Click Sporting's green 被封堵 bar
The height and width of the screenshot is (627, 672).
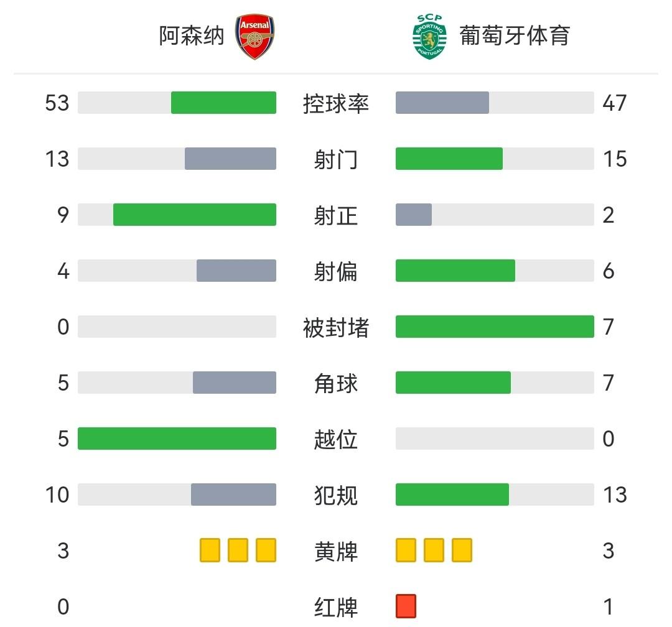point(495,327)
